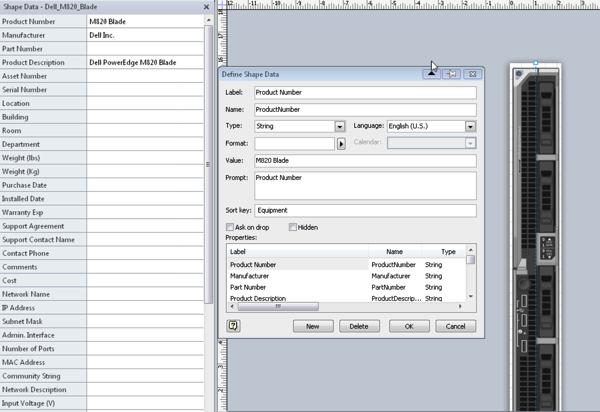The width and height of the screenshot is (600, 412).
Task: Collapse the Define Shape Data dialog via title arrow
Action: click(431, 74)
